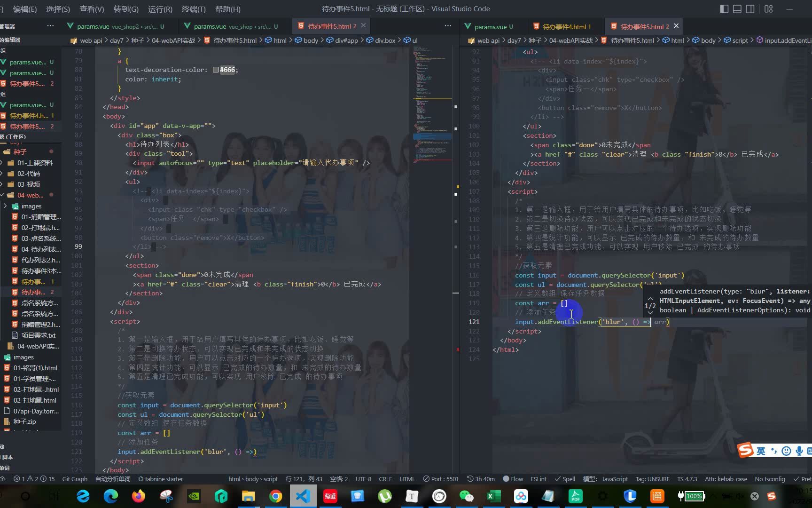The width and height of the screenshot is (812, 508).
Task: Open the 编辑(E) menu
Action: [x=25, y=9]
